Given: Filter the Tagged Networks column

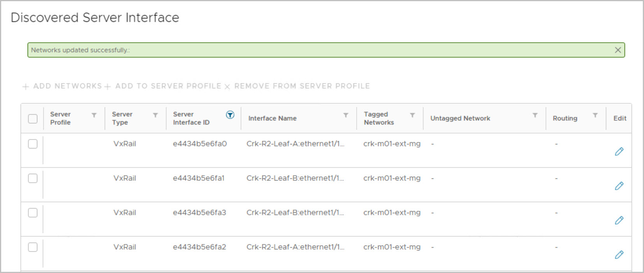Looking at the screenshot, I should pos(412,115).
